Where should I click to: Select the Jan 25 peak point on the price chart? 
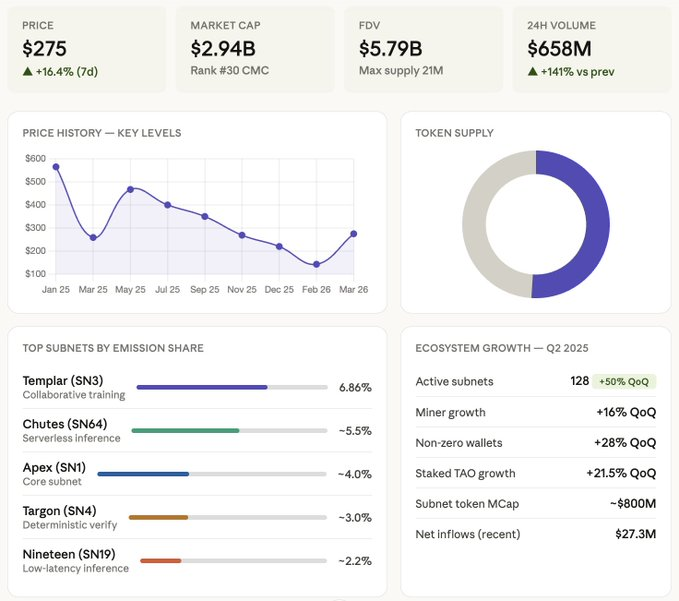point(56,167)
